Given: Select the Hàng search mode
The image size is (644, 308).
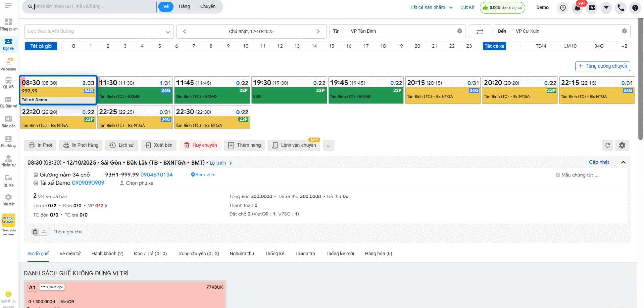Looking at the screenshot, I should pos(184,6).
